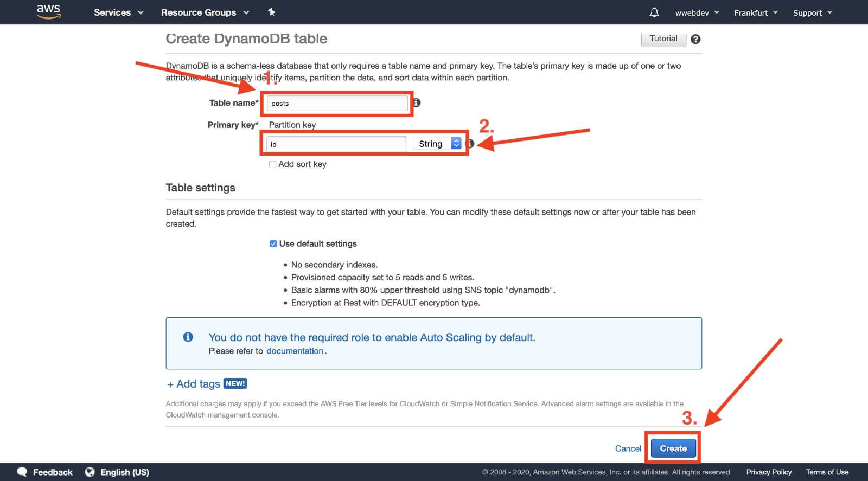Click the Feedback speech bubble icon
Viewport: 868px width, 481px height.
(x=22, y=472)
